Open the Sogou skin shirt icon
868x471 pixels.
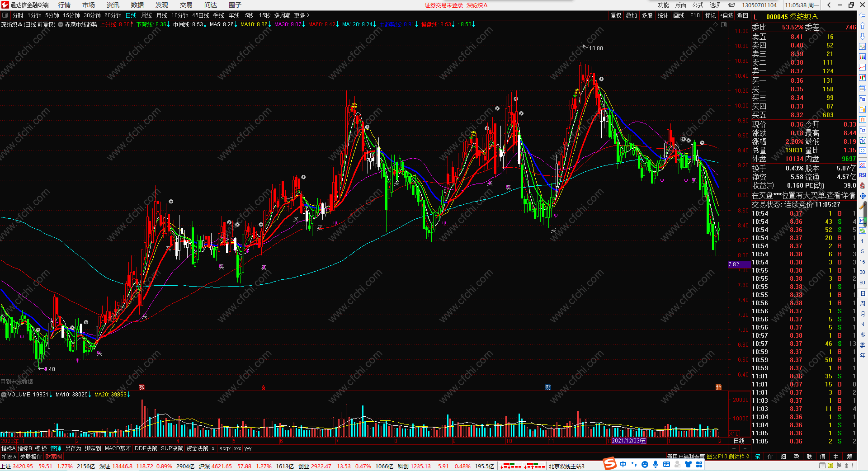688,464
